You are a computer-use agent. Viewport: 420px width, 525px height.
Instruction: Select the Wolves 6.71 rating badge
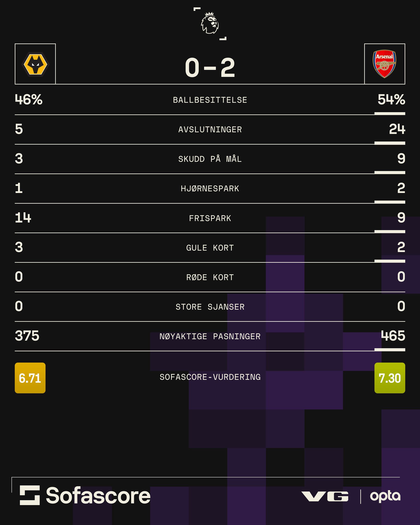(x=30, y=378)
